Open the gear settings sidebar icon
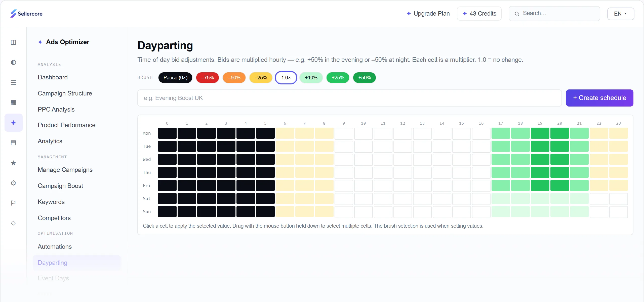This screenshot has width=644, height=302. [14, 183]
